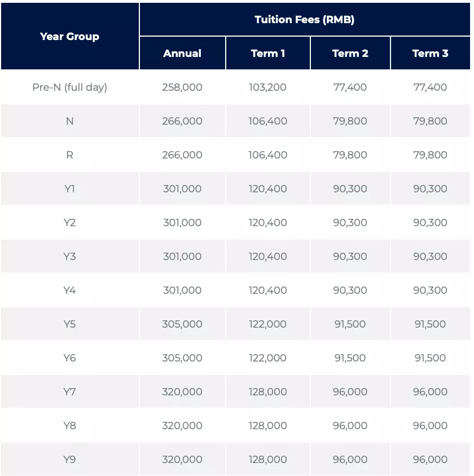Click the Y1 row label
474x476 pixels.
(70, 189)
